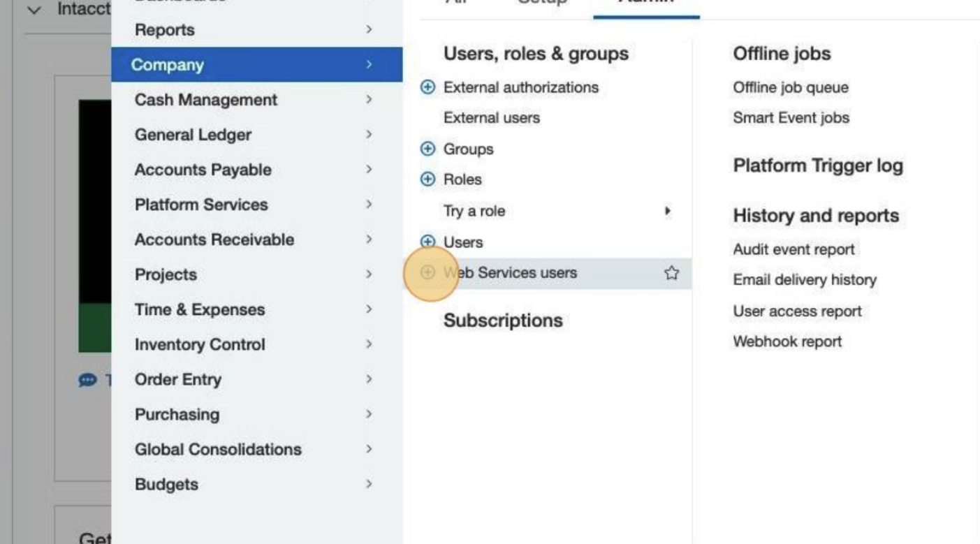Click the add icon beside Roles

[x=428, y=179]
